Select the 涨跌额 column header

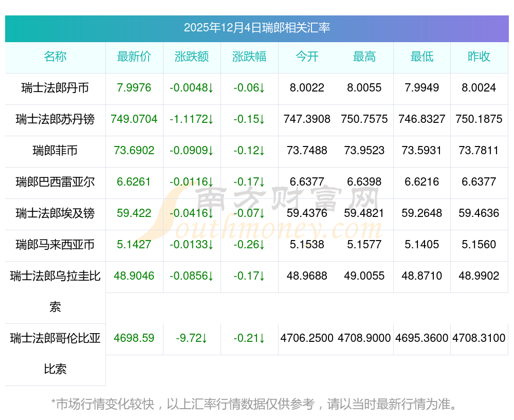(x=192, y=57)
